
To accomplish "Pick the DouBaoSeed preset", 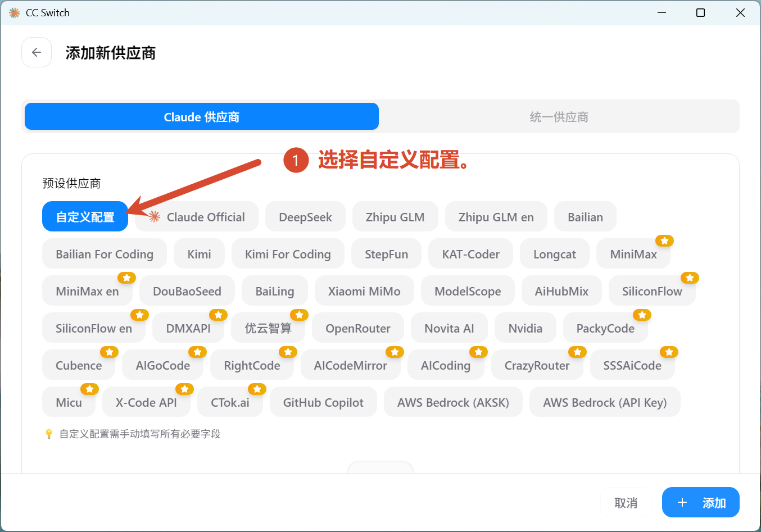I will pos(187,290).
